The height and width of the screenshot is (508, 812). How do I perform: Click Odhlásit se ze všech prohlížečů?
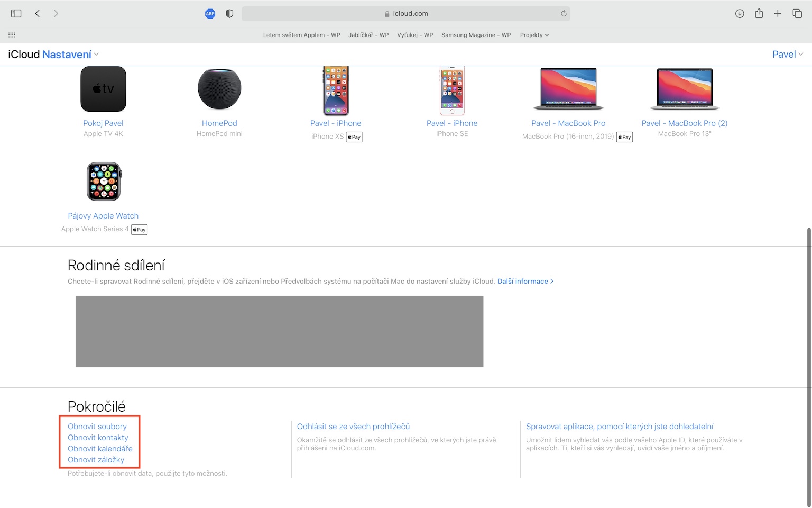(353, 427)
